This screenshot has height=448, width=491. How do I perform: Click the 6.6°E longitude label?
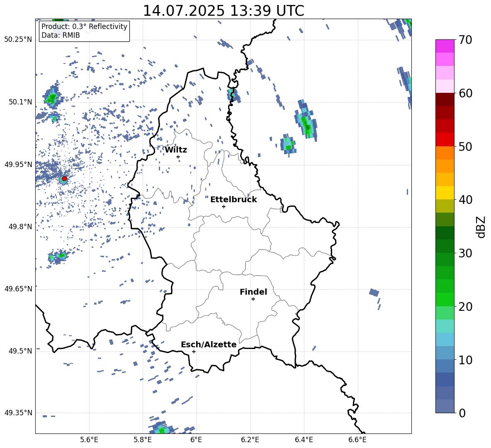point(357,440)
